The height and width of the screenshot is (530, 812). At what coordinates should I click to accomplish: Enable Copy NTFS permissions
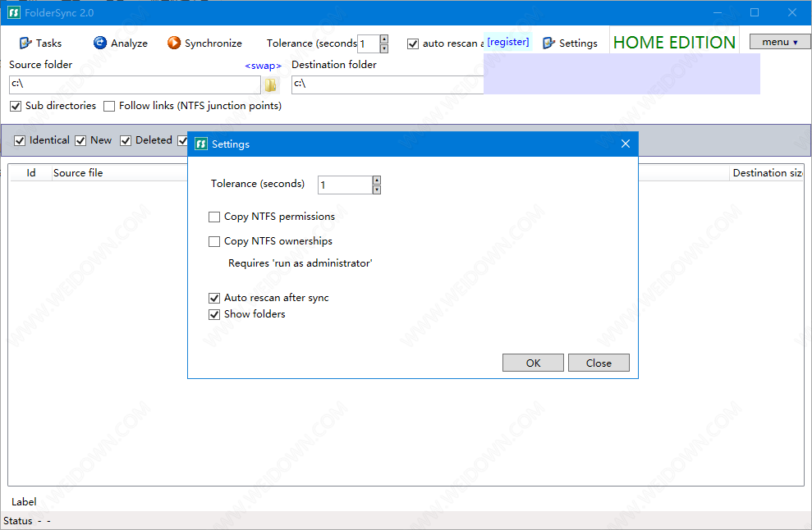click(x=213, y=217)
